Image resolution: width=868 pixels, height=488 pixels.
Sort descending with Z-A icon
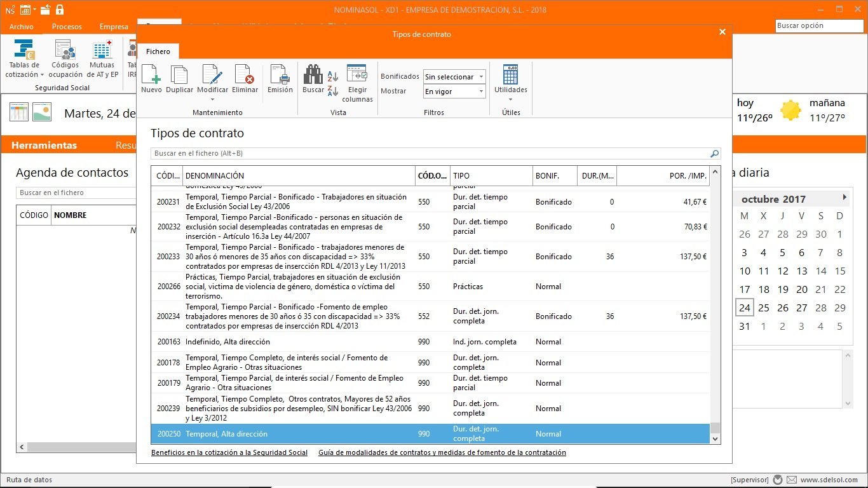coord(333,91)
